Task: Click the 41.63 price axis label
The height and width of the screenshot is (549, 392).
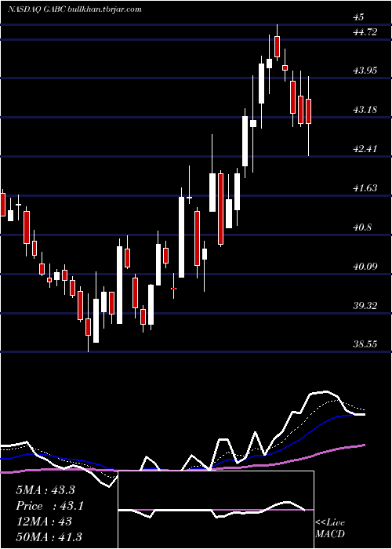Action: coord(365,188)
